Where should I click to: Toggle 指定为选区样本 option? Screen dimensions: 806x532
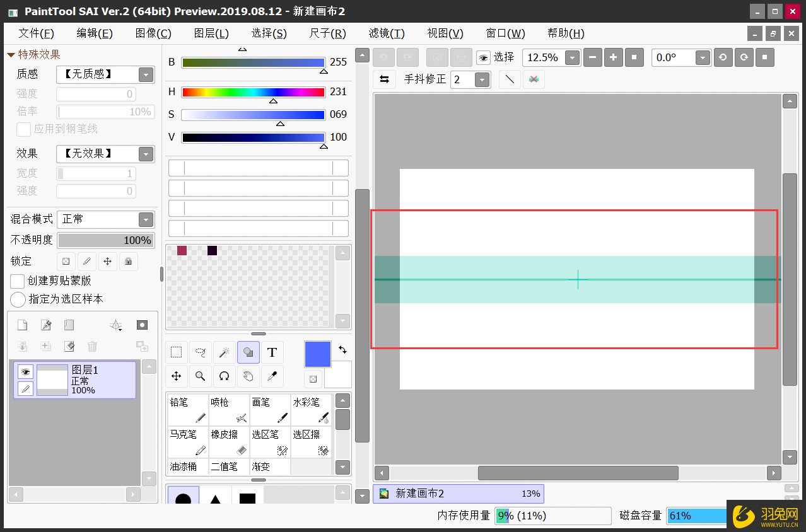click(x=18, y=299)
